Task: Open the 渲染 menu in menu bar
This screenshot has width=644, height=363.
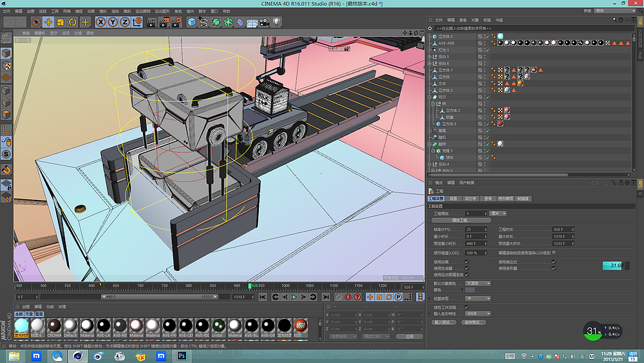Action: point(115,11)
